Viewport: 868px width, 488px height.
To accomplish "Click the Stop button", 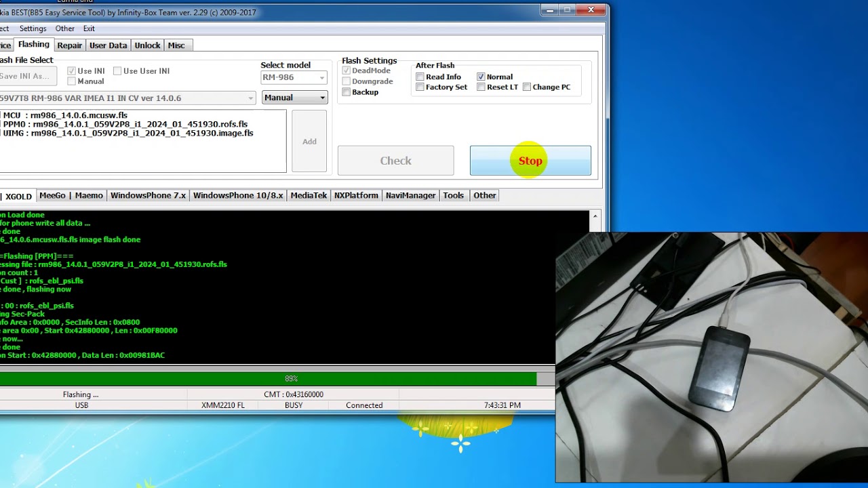I will click(x=530, y=161).
